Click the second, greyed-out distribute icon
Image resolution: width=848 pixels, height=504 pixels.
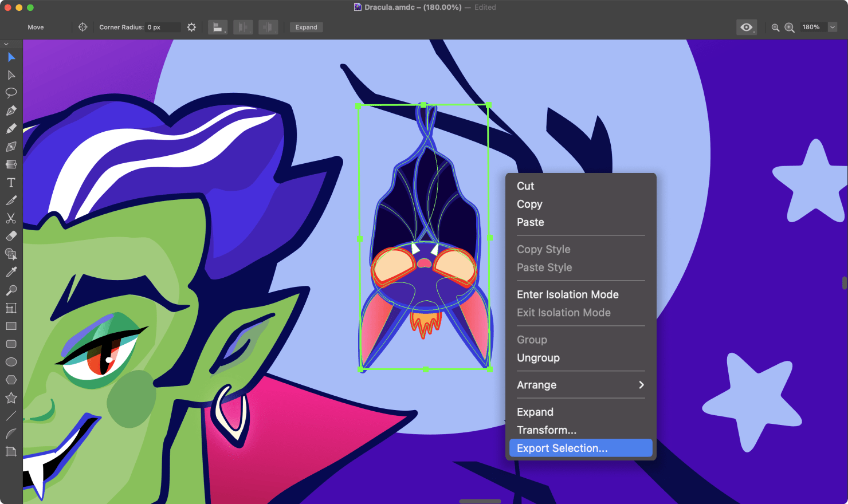tap(243, 27)
